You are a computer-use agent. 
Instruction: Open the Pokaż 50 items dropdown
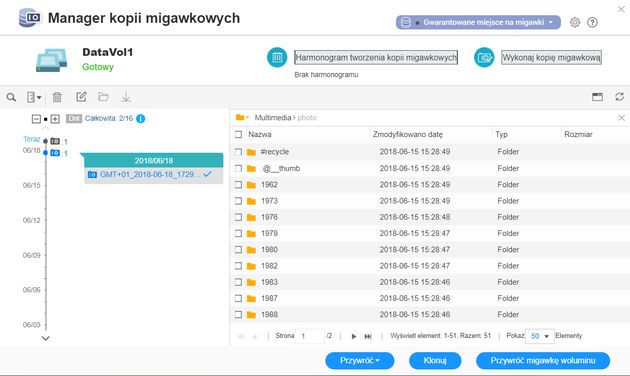[x=540, y=336]
